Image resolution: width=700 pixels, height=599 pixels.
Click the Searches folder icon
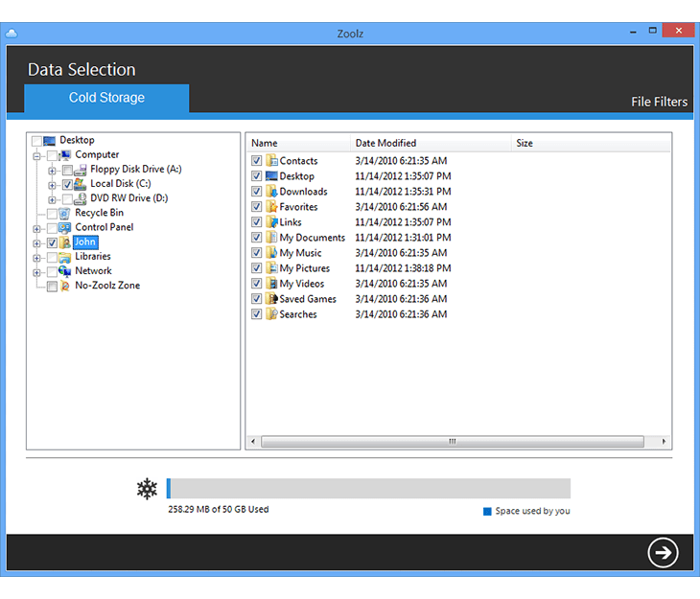click(x=272, y=313)
